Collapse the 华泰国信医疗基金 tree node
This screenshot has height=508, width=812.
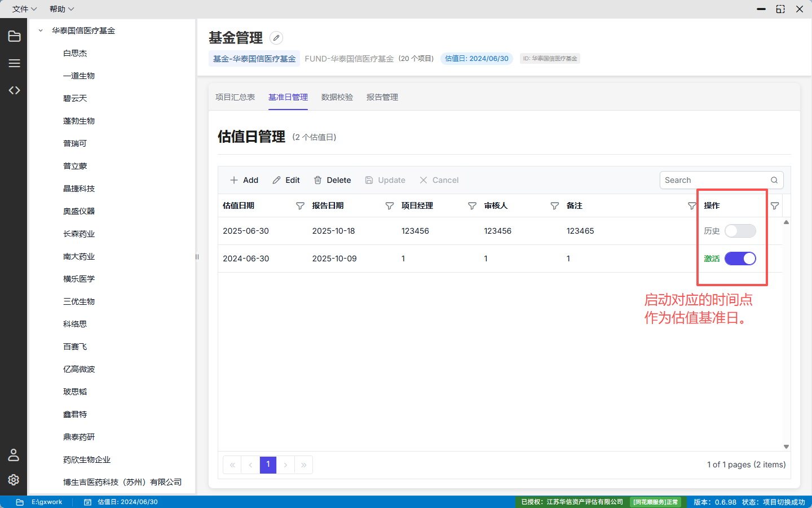(x=41, y=30)
